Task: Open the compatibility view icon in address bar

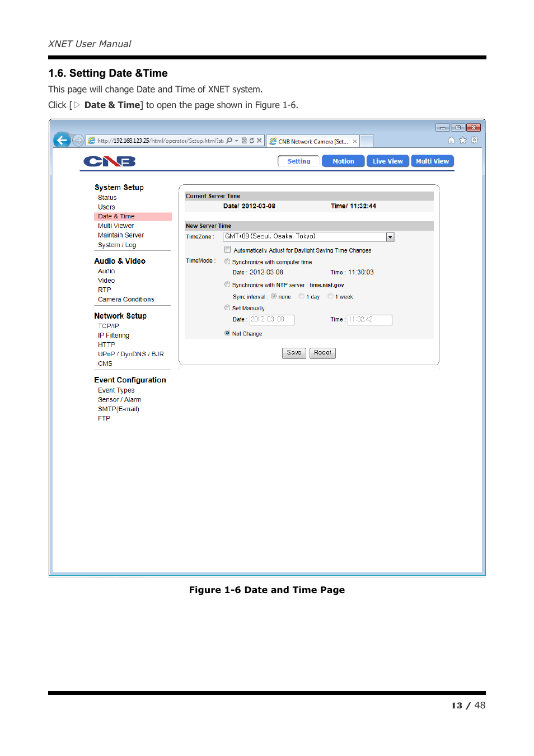Action: [x=245, y=141]
